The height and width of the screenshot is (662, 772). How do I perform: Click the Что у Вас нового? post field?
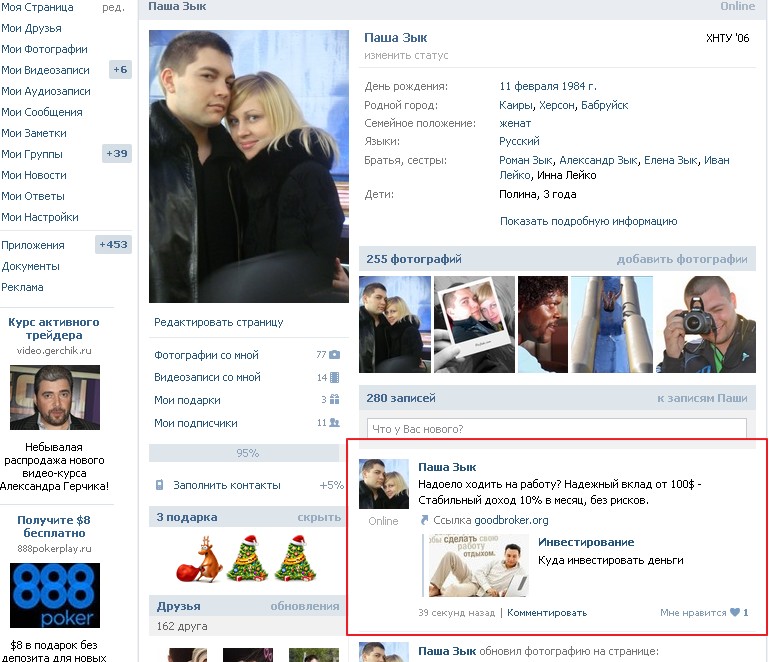click(556, 429)
